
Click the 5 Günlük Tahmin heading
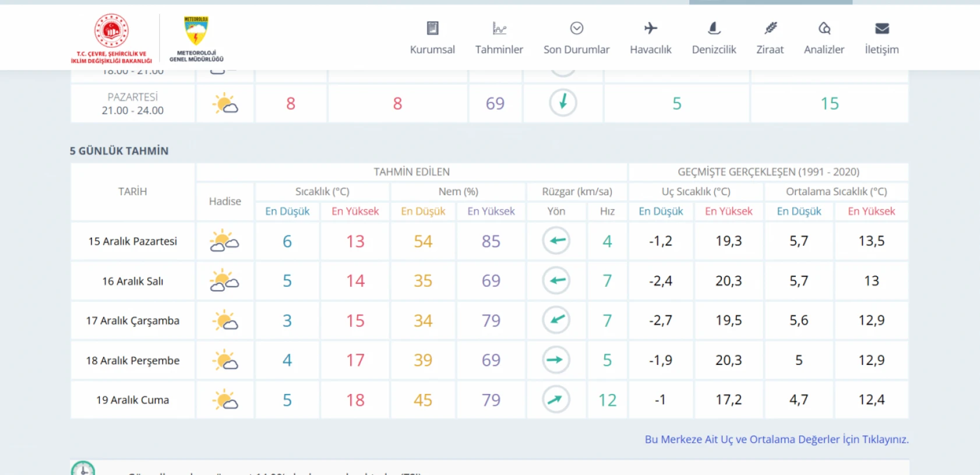click(119, 151)
